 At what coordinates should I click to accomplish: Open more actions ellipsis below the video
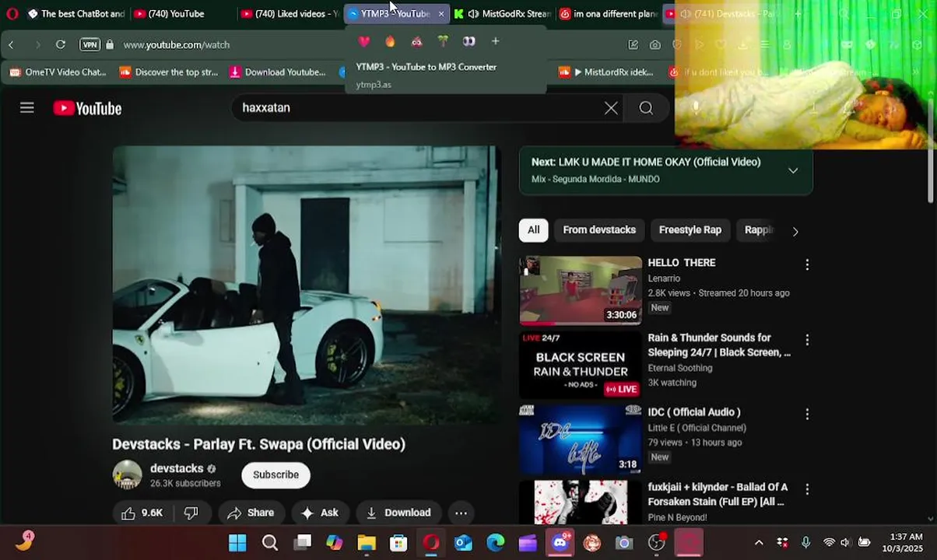(x=461, y=513)
